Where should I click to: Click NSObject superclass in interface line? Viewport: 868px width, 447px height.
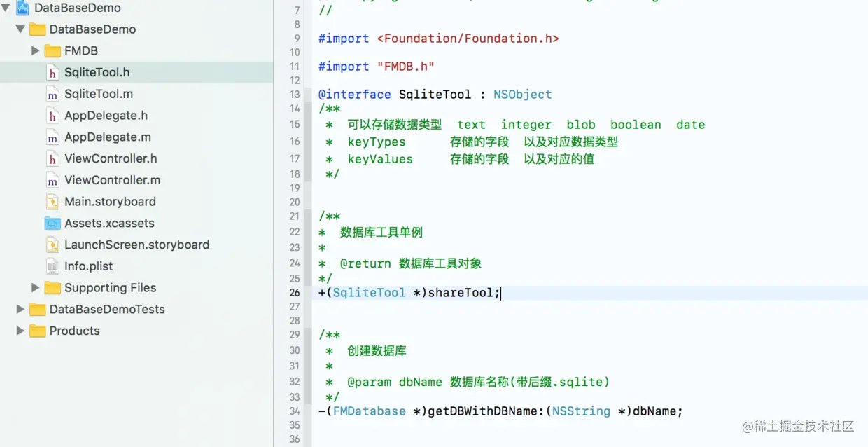[523, 95]
